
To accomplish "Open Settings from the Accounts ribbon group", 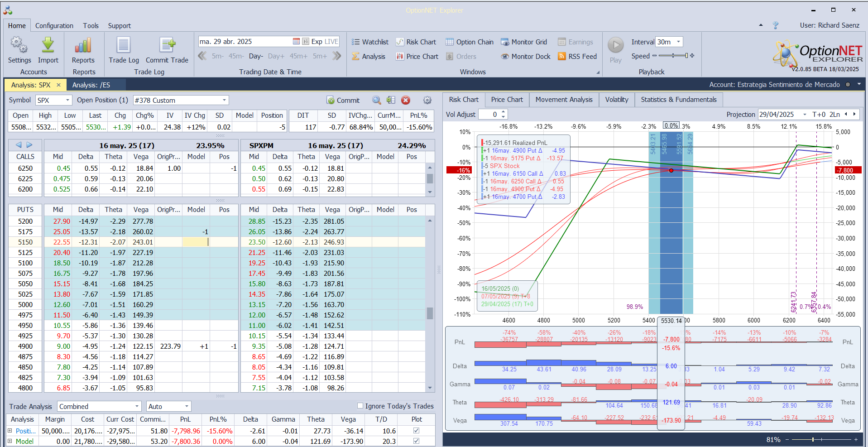I will [x=19, y=50].
